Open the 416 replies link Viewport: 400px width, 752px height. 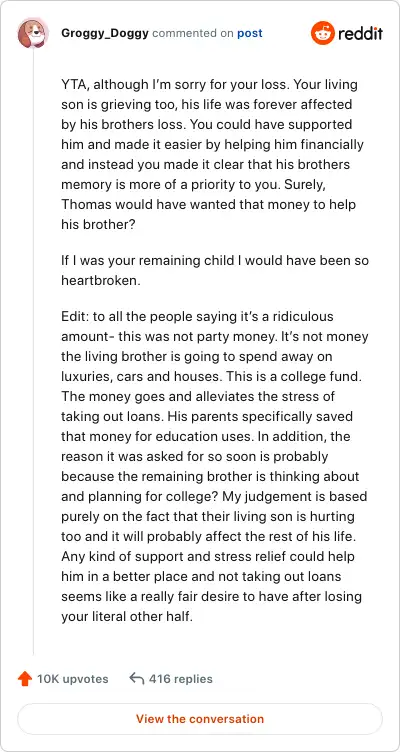[x=180, y=679]
